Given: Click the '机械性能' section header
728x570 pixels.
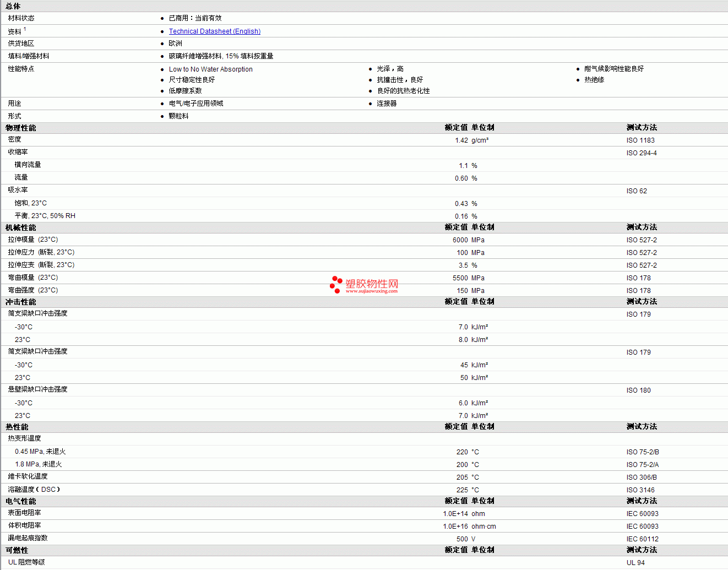Looking at the screenshot, I should click(21, 227).
